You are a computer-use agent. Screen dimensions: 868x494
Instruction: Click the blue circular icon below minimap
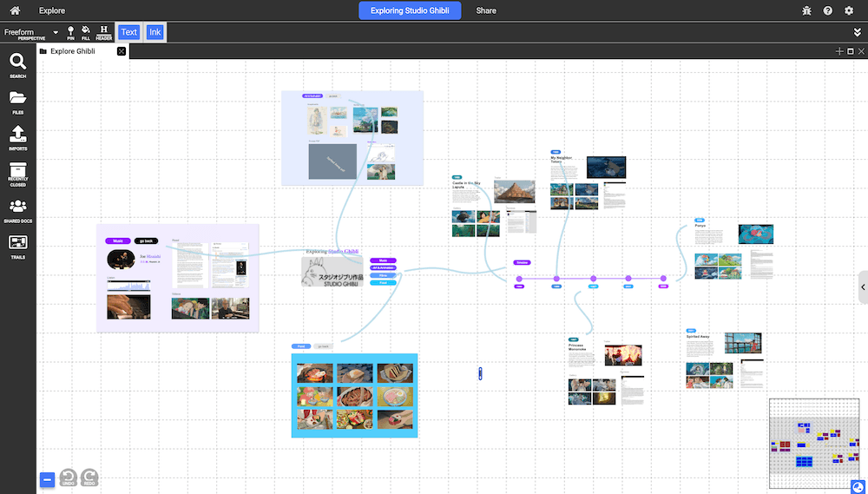[x=858, y=486]
